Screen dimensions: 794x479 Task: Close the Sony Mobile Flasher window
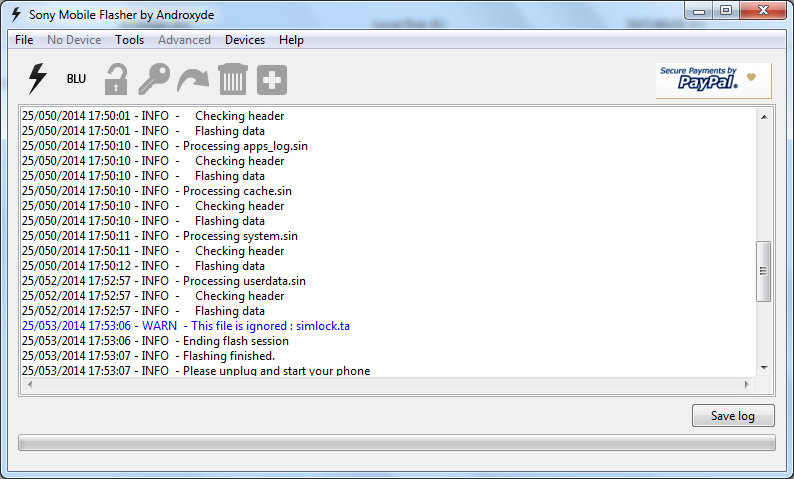[x=764, y=11]
